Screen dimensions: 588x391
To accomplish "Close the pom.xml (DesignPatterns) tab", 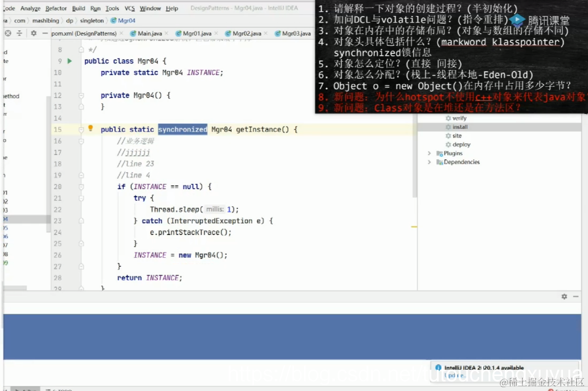I will pos(121,34).
